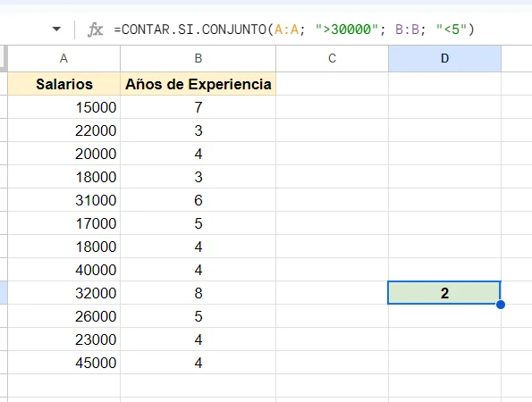Click the blue fill handle on cell D
532x402 pixels.
tap(501, 305)
